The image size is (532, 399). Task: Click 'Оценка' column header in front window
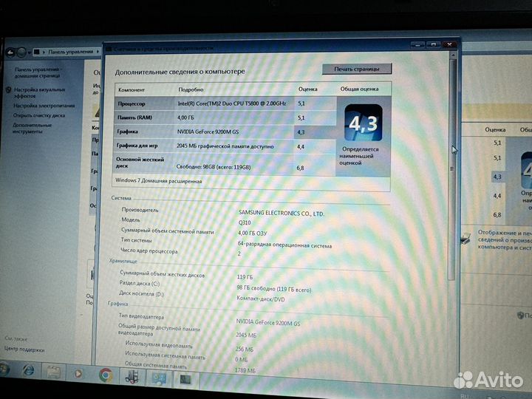click(x=307, y=89)
